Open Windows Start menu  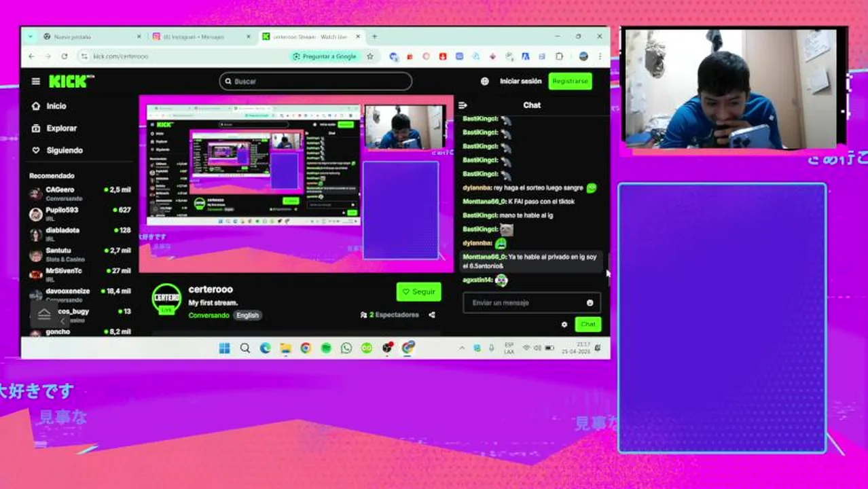pyautogui.click(x=224, y=348)
